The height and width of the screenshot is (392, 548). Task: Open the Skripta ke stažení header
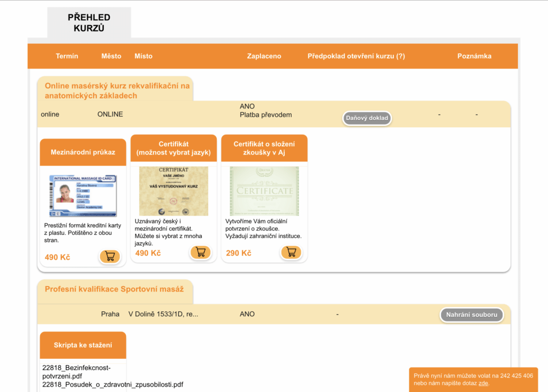pyautogui.click(x=83, y=345)
